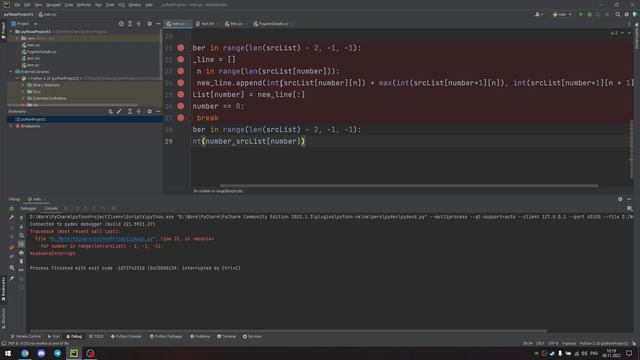Select main.py in the project tree

click(31, 45)
